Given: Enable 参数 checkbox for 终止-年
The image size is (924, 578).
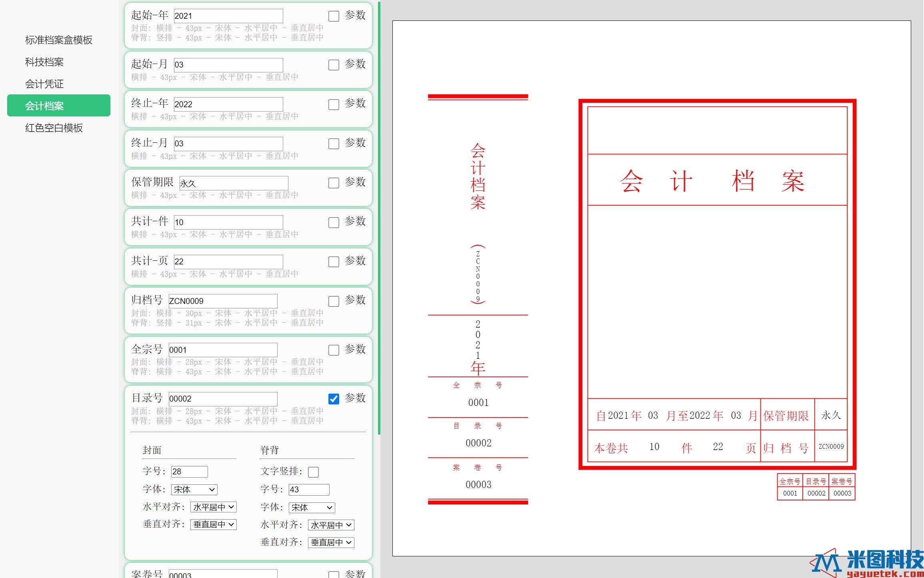Looking at the screenshot, I should pyautogui.click(x=334, y=104).
